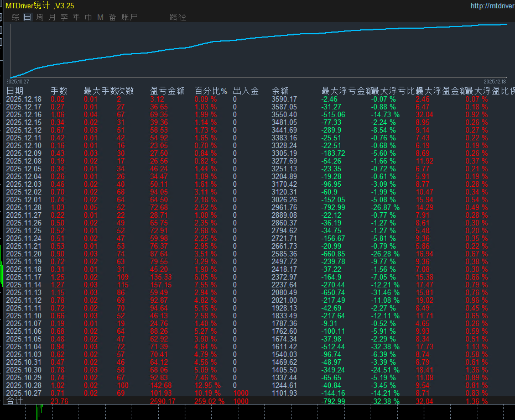Screen dimensions: 515x420
Task: Select the 2025.11.14 date row
Action: (24, 285)
